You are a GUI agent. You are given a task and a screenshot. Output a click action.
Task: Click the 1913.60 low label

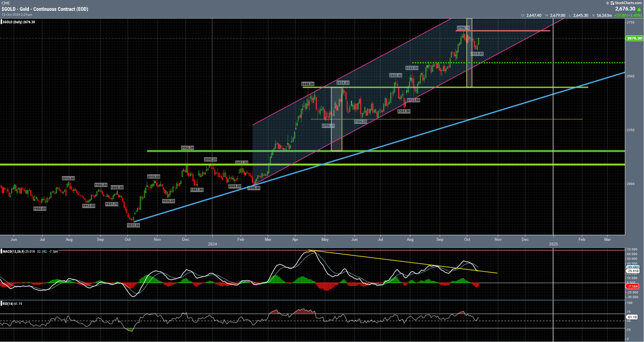tap(89, 206)
